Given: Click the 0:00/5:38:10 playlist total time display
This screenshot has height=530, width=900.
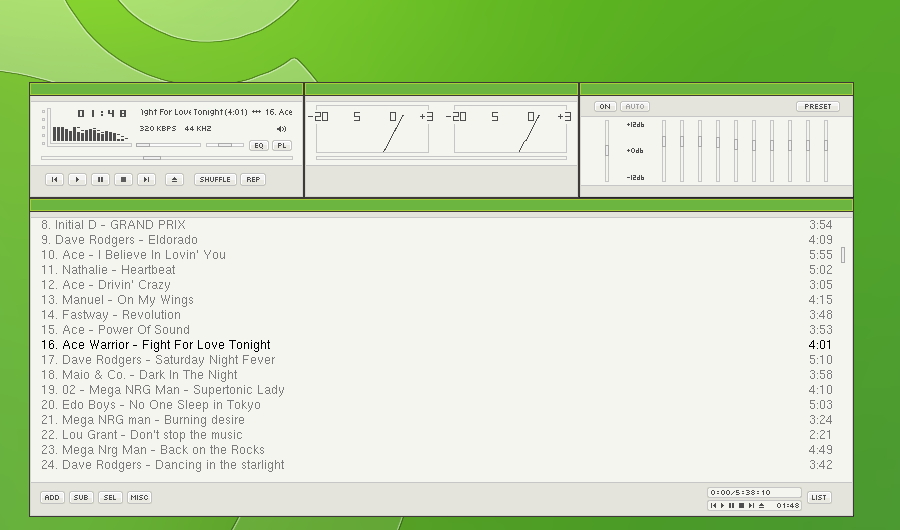Looking at the screenshot, I should pos(754,493).
